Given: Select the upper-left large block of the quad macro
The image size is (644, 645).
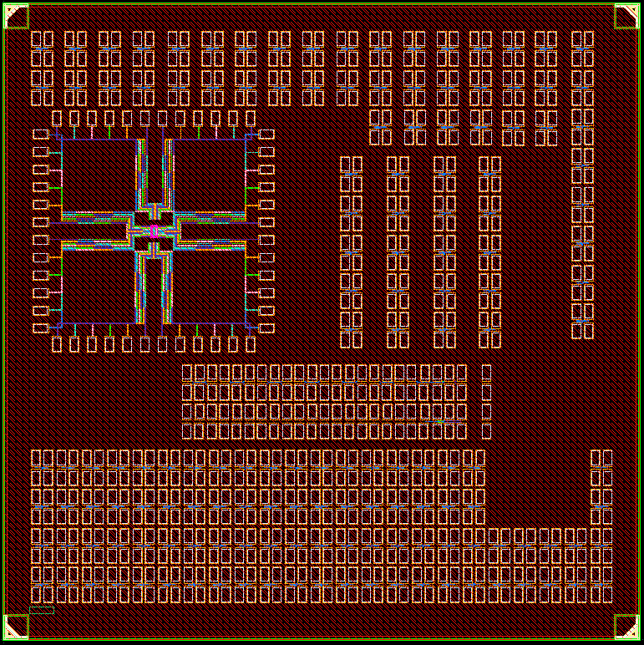Looking at the screenshot, I should click(99, 175).
